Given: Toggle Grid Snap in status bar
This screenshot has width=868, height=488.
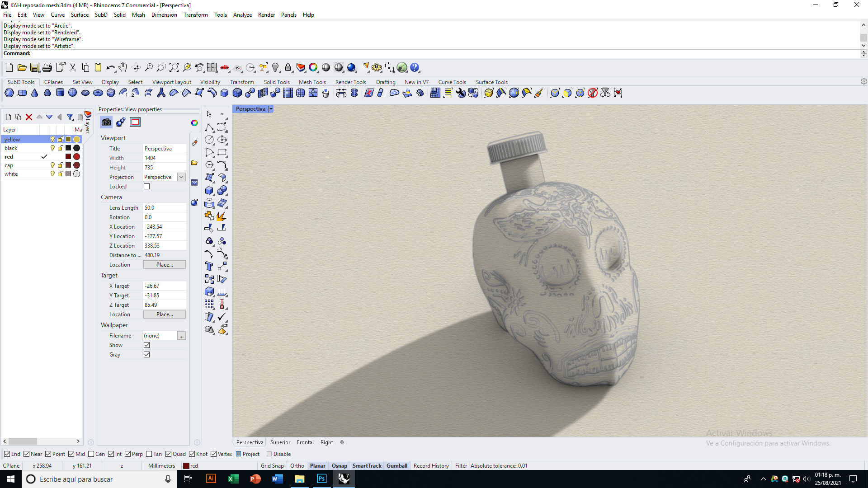Looking at the screenshot, I should 272,466.
